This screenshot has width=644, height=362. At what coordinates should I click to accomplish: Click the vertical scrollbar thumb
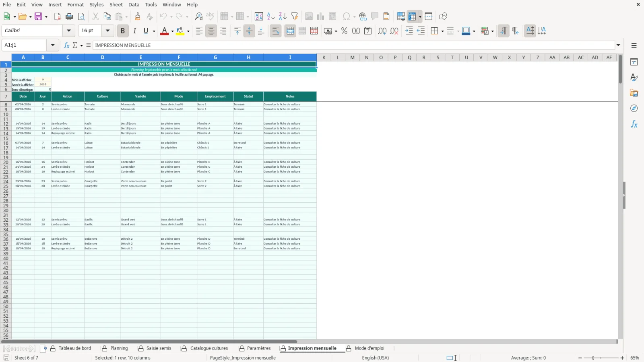[620, 69]
